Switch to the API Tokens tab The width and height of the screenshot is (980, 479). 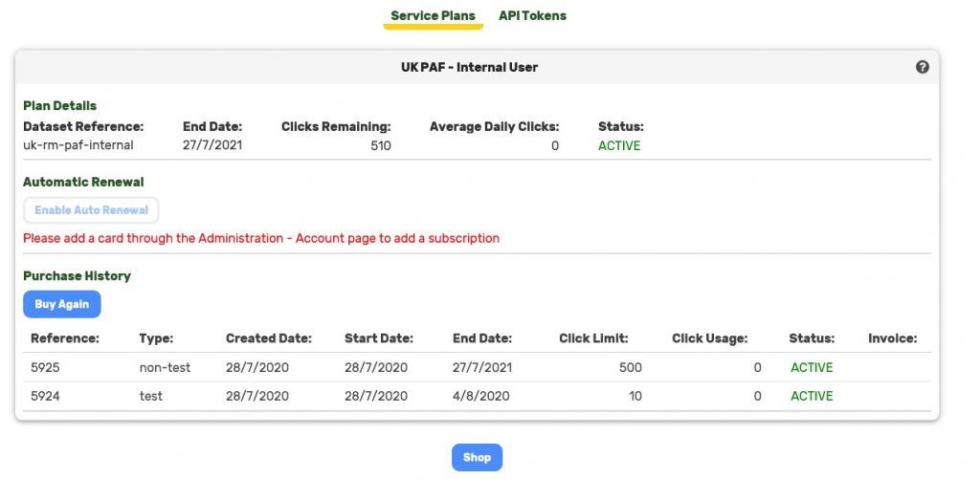pyautogui.click(x=532, y=16)
